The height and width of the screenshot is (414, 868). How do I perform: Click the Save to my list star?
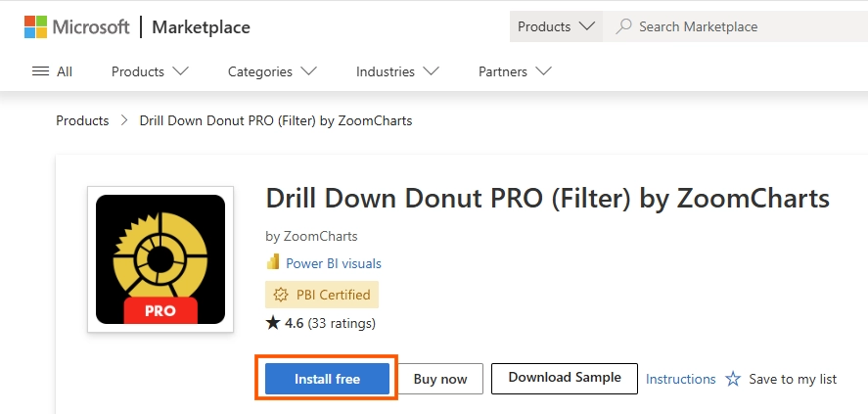[x=733, y=379]
